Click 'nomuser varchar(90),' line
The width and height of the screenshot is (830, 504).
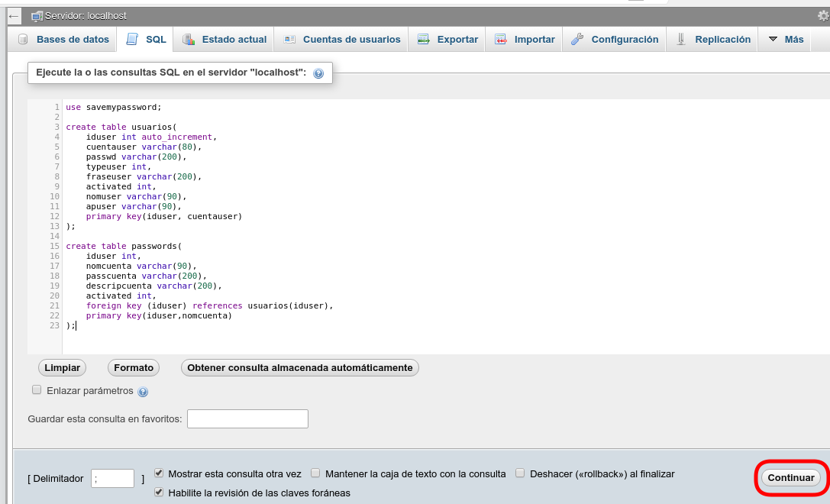coord(137,196)
